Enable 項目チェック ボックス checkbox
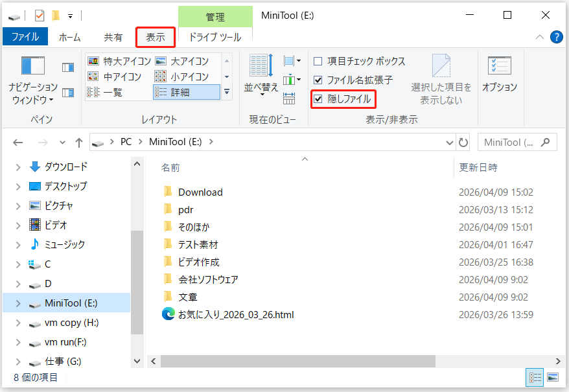569x392 pixels. click(318, 62)
